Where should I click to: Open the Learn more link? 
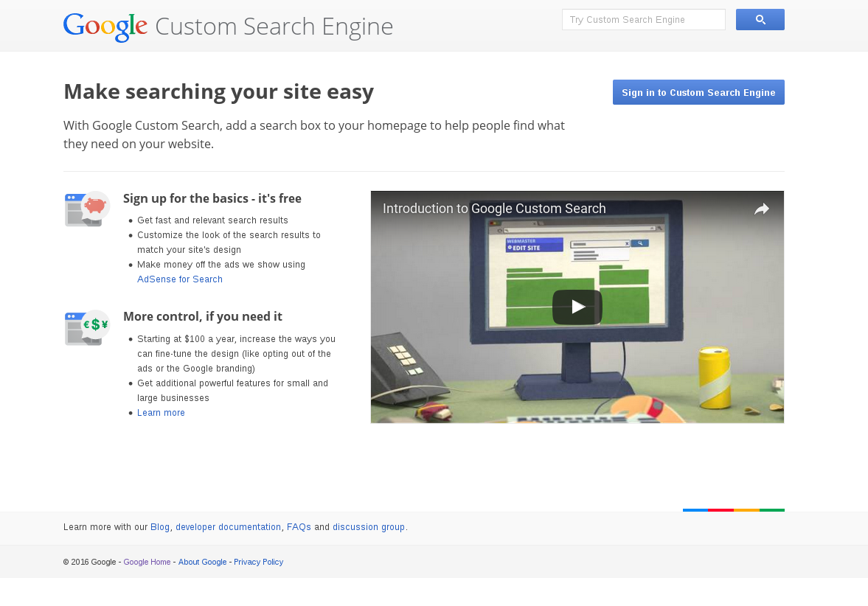161,413
